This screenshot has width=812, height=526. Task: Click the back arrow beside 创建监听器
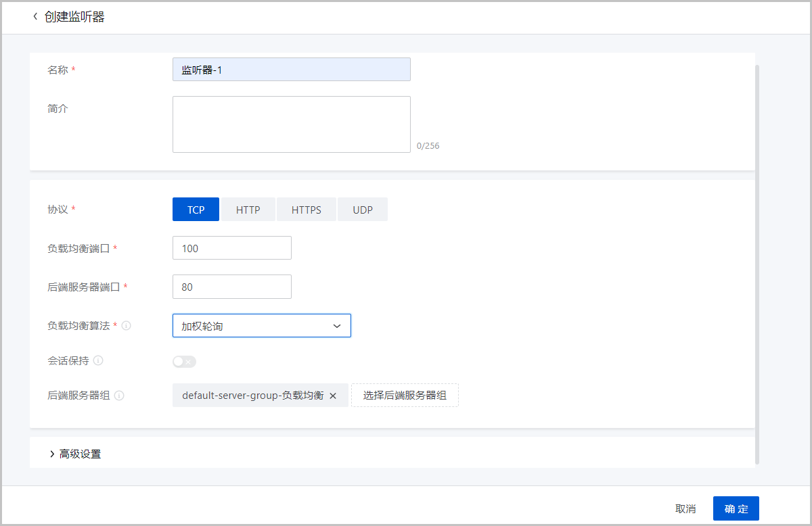pyautogui.click(x=35, y=17)
